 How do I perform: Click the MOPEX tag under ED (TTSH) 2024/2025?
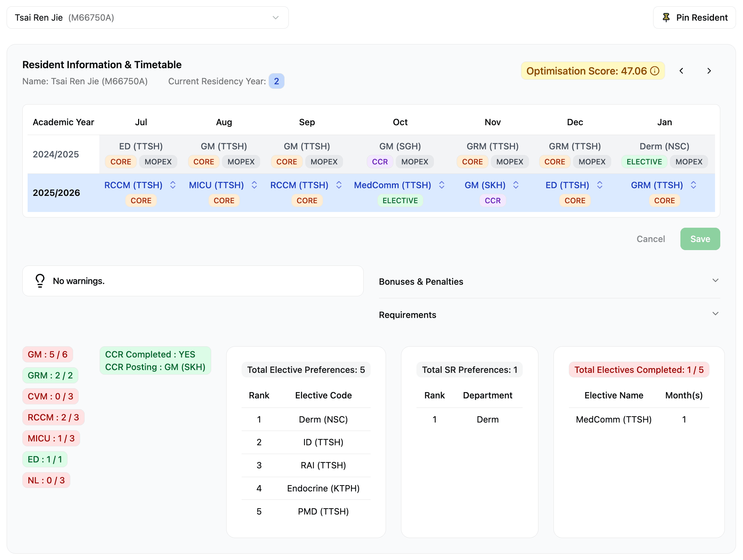click(x=158, y=162)
